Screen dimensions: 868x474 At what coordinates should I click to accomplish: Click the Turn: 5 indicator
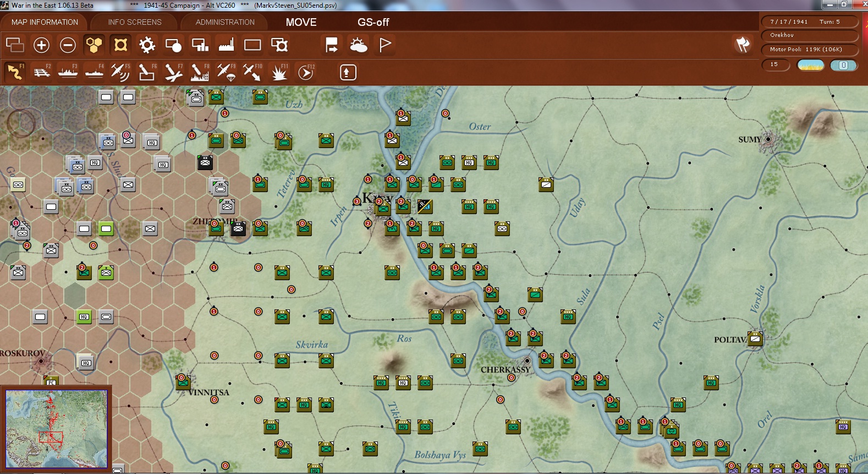pyautogui.click(x=829, y=21)
